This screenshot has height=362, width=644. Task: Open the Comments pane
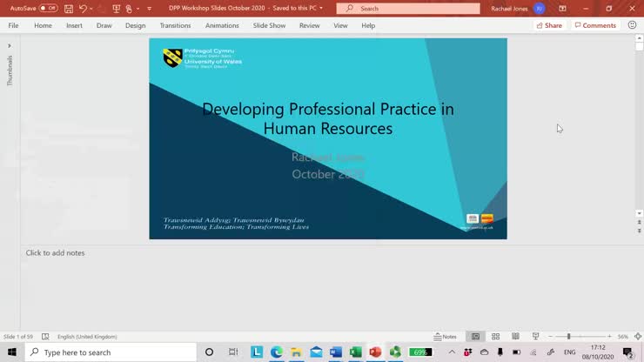click(x=595, y=25)
